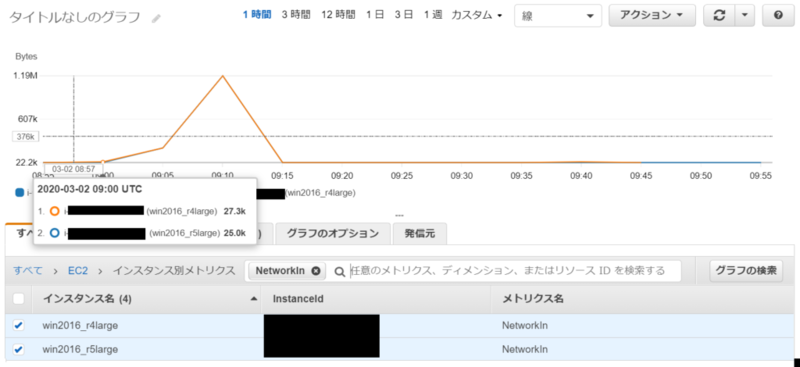Click the タイトルなしのグラフ title text
The image size is (800, 367).
74,18
